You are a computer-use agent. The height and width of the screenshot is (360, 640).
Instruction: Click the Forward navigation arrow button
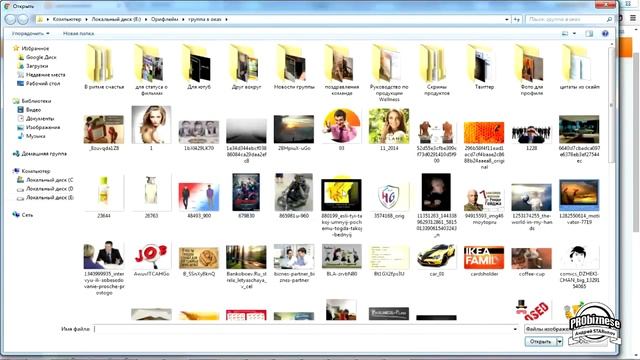pyautogui.click(x=23, y=19)
